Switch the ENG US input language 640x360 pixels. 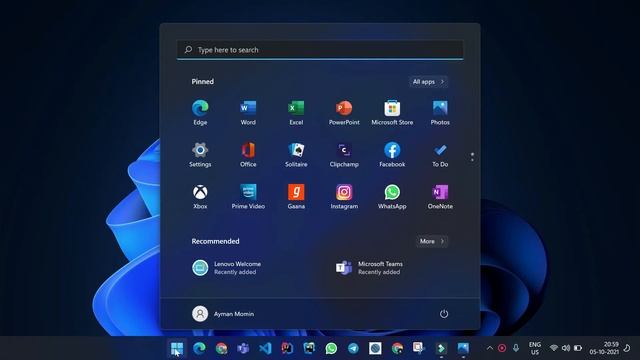click(535, 348)
